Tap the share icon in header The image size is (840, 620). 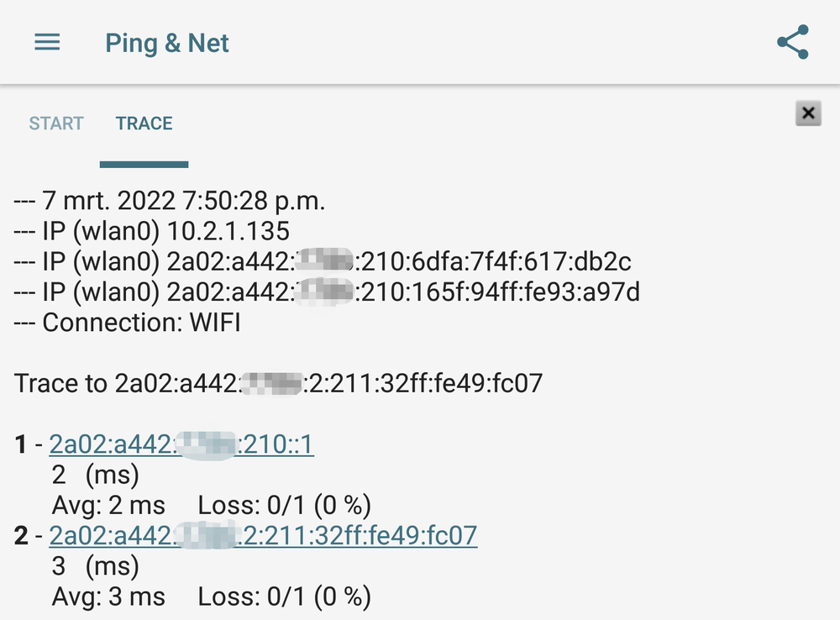click(793, 42)
